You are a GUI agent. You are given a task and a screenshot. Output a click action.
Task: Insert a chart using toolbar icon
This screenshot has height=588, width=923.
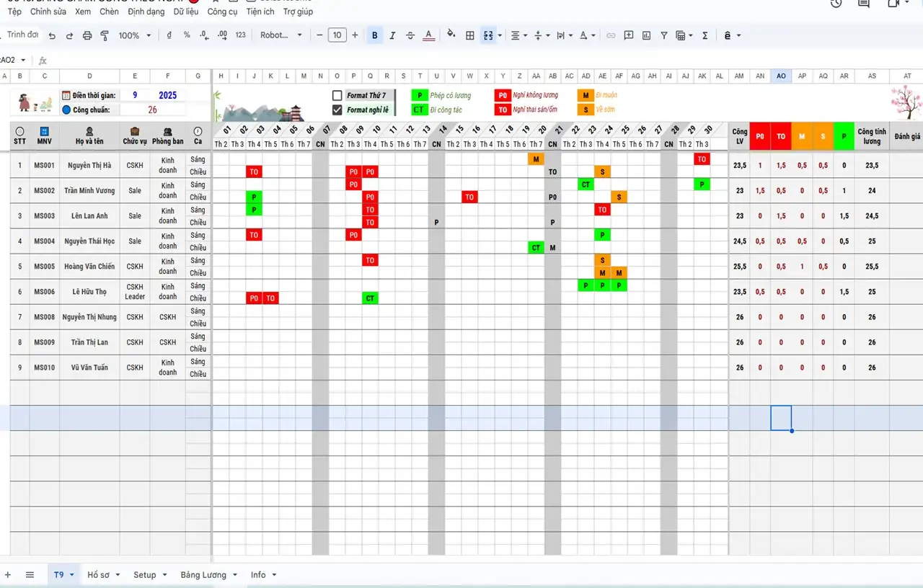(646, 35)
